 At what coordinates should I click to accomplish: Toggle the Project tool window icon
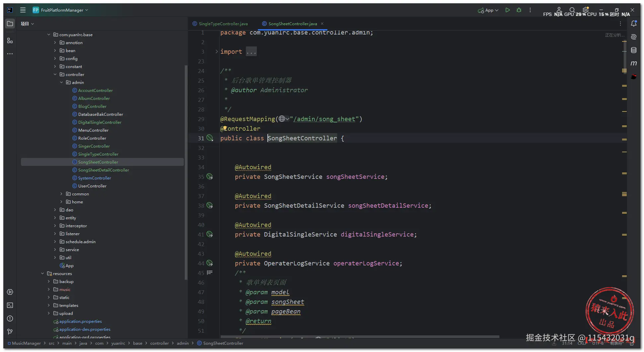click(x=10, y=24)
